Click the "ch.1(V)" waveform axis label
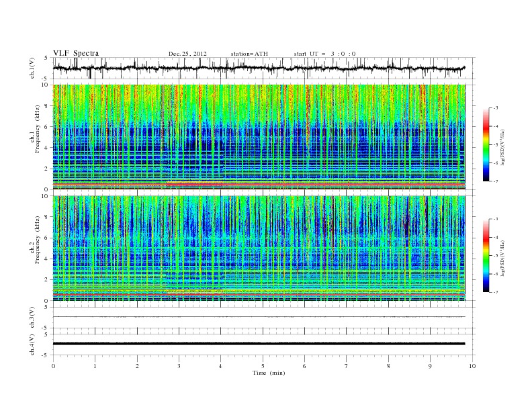Screen dimensions: 532x411 pos(32,68)
